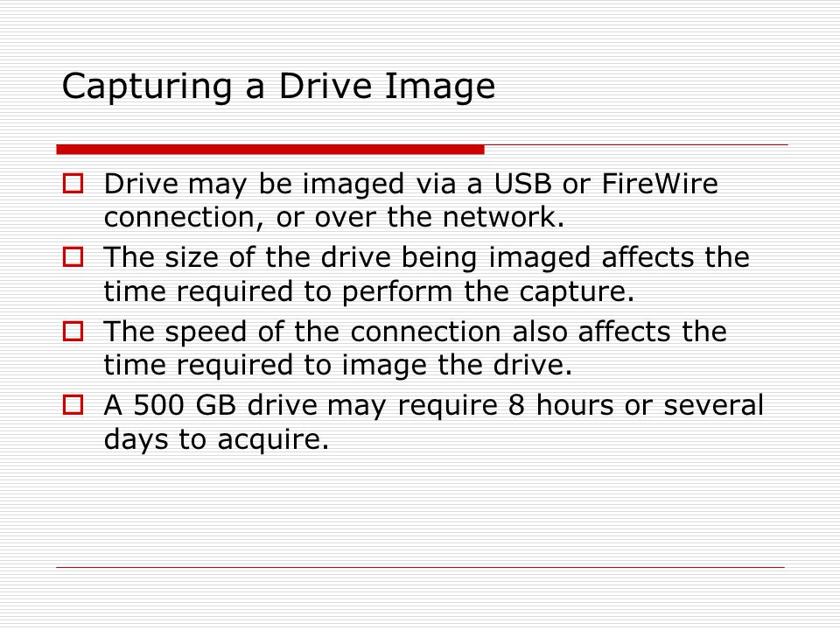
Task: Click 'time required to perform the capture.'
Action: [369, 292]
